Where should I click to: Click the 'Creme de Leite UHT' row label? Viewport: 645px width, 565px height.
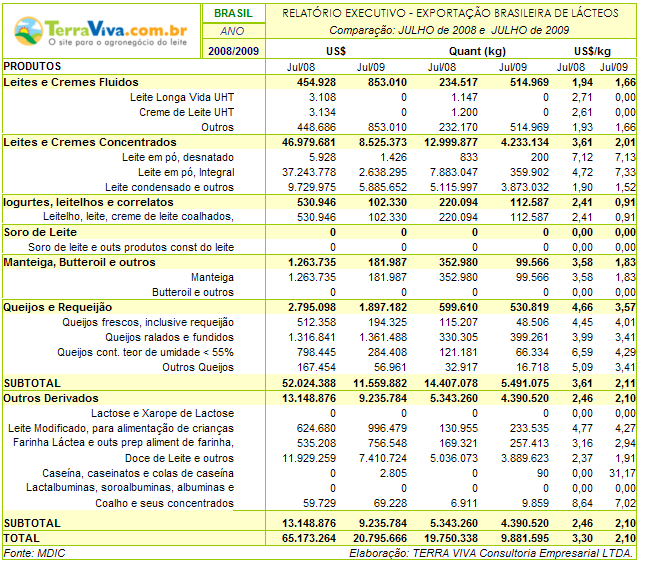pyautogui.click(x=186, y=112)
